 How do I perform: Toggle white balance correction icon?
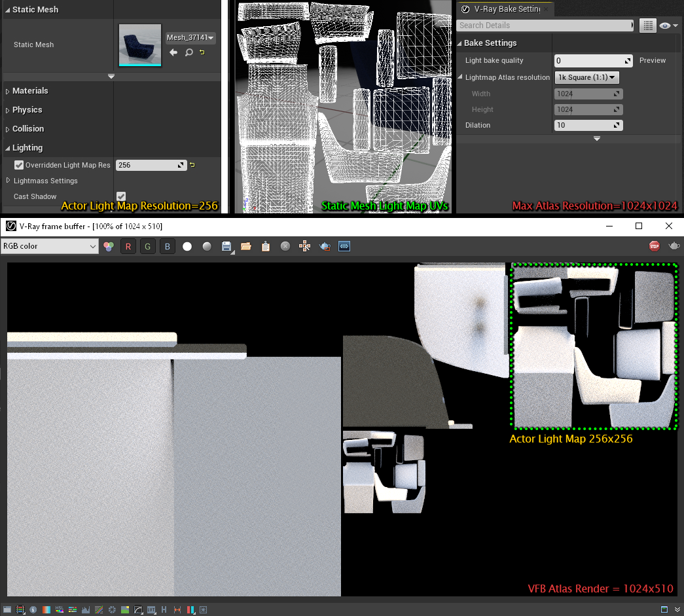(x=46, y=609)
